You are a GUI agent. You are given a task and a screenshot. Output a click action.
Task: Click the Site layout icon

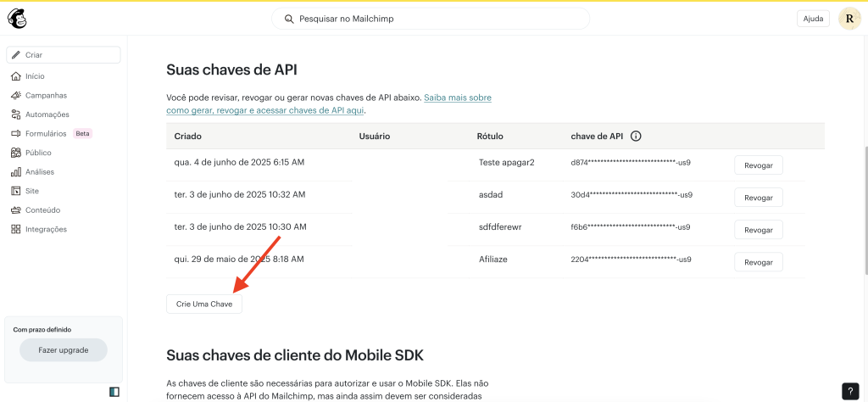[x=16, y=191]
